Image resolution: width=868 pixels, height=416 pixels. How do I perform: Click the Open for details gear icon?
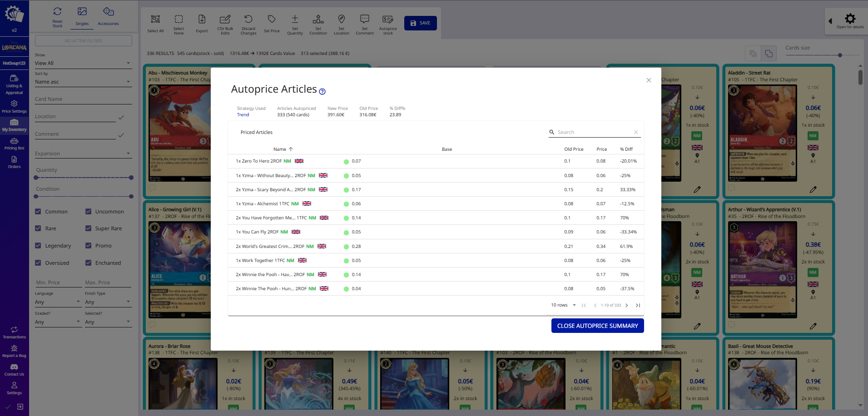[850, 18]
